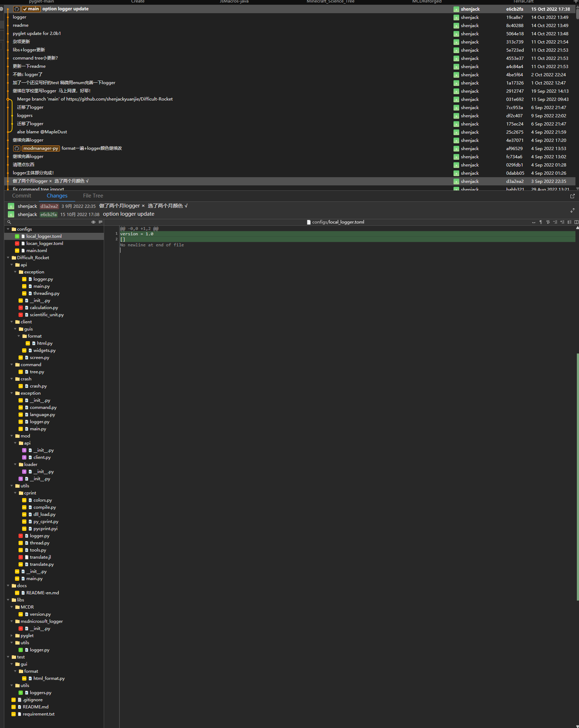The image size is (579, 728).
Task: Click inside the file search field
Action: click(x=51, y=222)
